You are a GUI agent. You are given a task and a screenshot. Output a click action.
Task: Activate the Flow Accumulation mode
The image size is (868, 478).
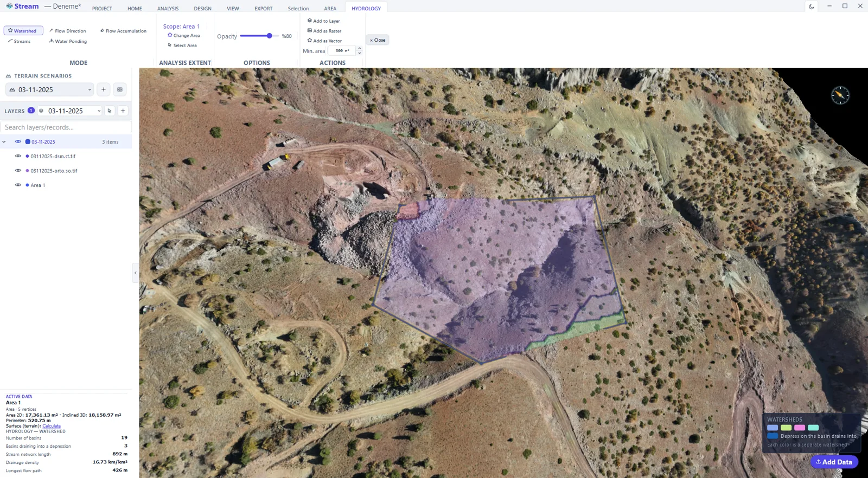tap(123, 31)
